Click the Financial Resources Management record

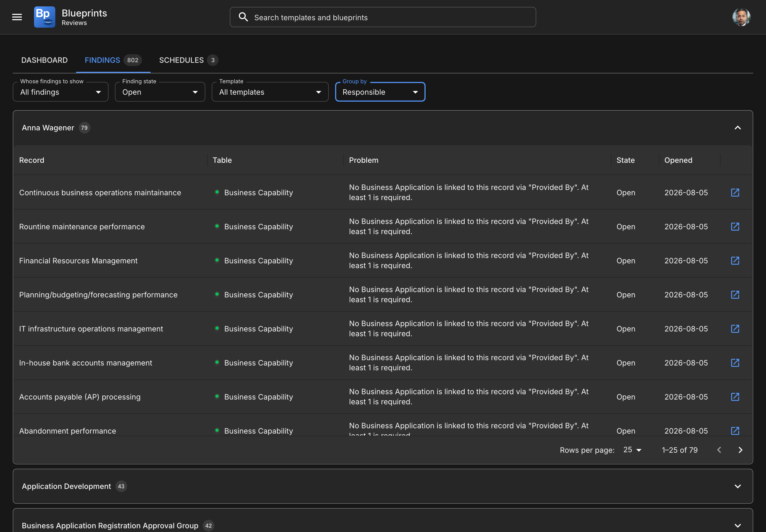coord(78,261)
